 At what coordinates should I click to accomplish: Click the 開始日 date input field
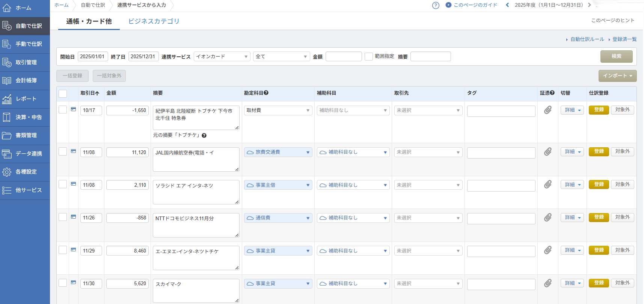(93, 56)
